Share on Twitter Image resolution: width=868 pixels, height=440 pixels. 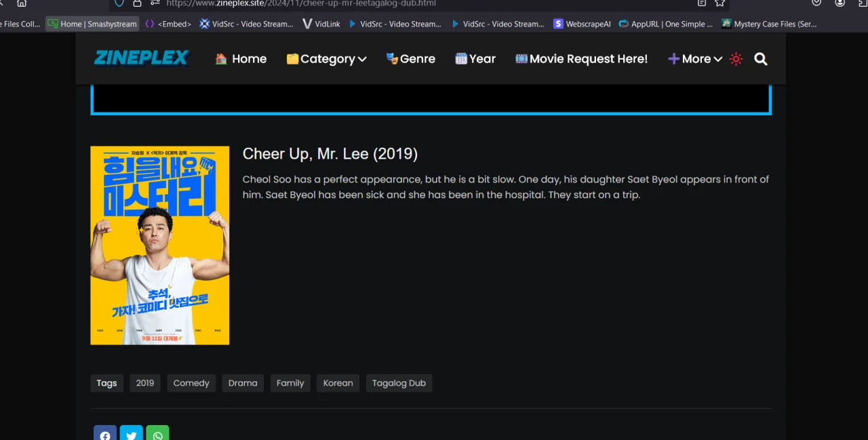pos(132,434)
